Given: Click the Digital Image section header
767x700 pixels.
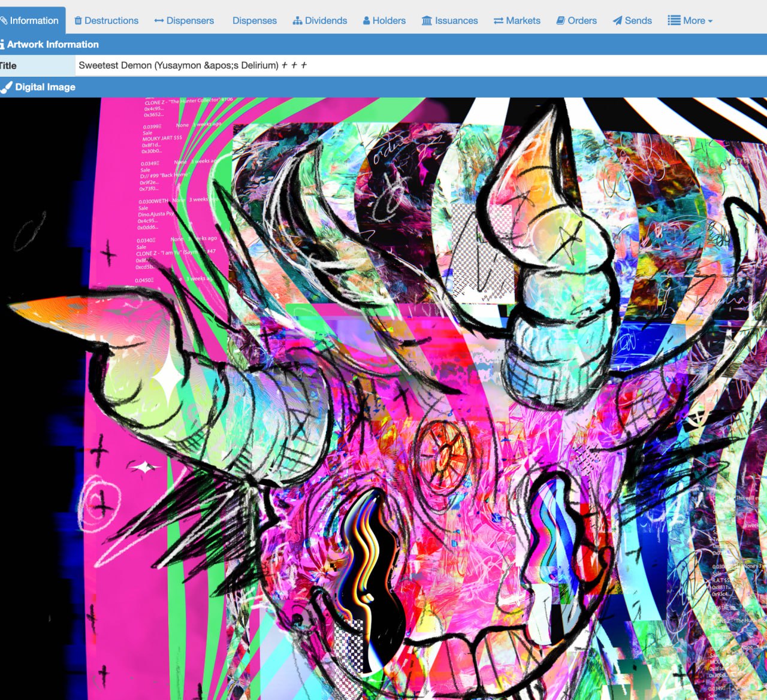Looking at the screenshot, I should coord(383,87).
